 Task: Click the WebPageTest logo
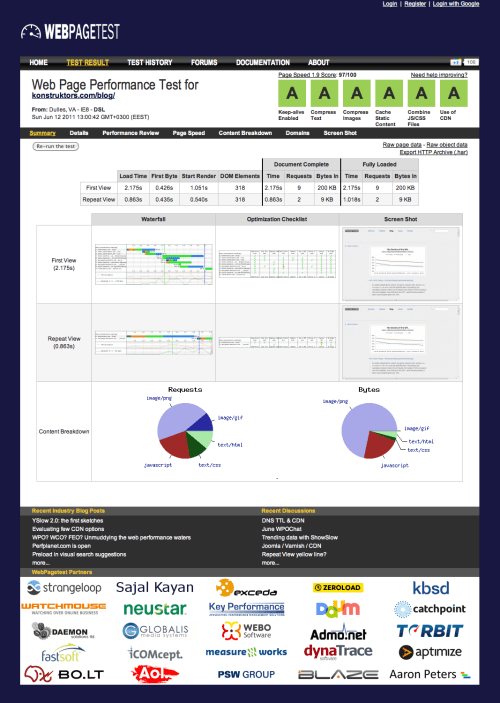pos(70,31)
